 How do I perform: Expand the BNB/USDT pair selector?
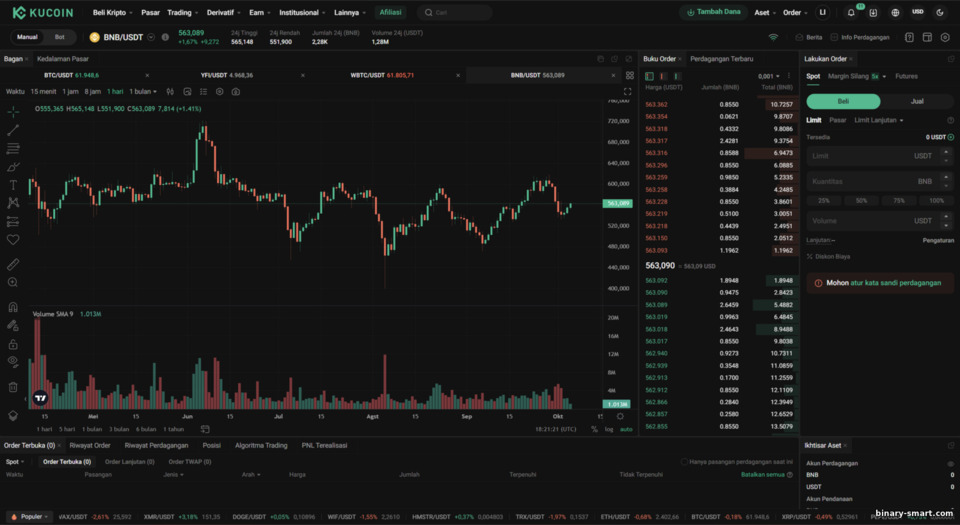[151, 37]
